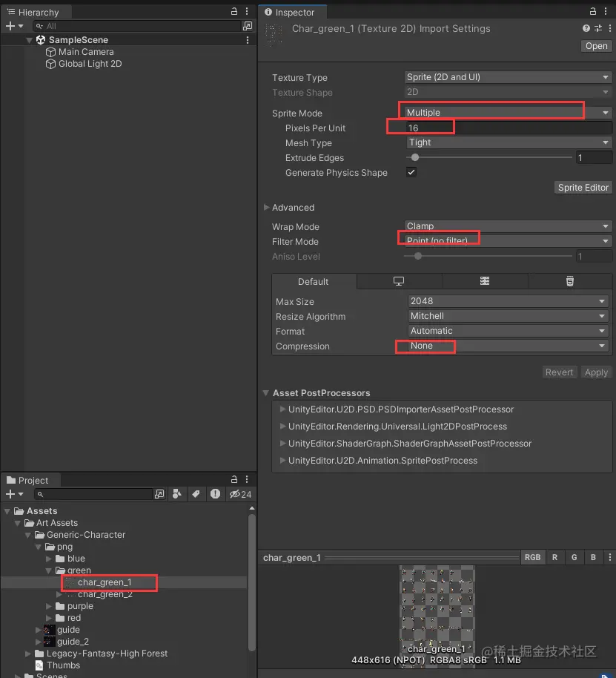Open the import settings header options dots
Viewport: 616px width, 678px height.
coord(609,28)
